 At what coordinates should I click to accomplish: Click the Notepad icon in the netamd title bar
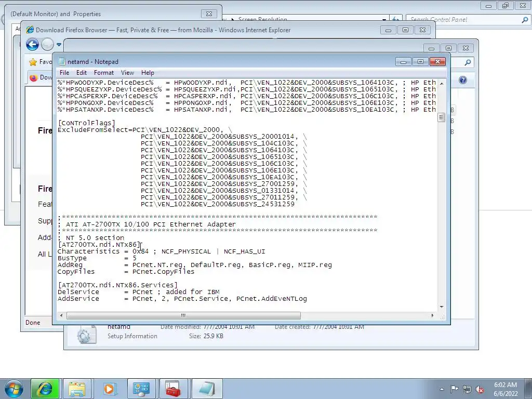(x=61, y=61)
